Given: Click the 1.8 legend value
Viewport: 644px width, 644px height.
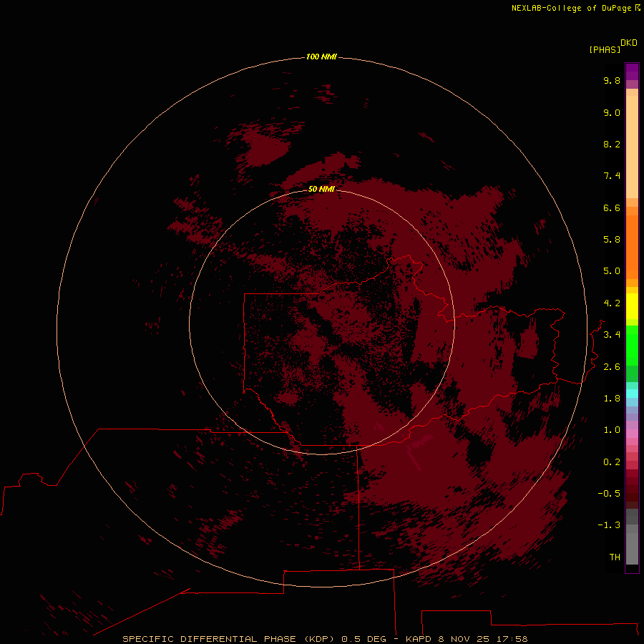Looking at the screenshot, I should (612, 399).
